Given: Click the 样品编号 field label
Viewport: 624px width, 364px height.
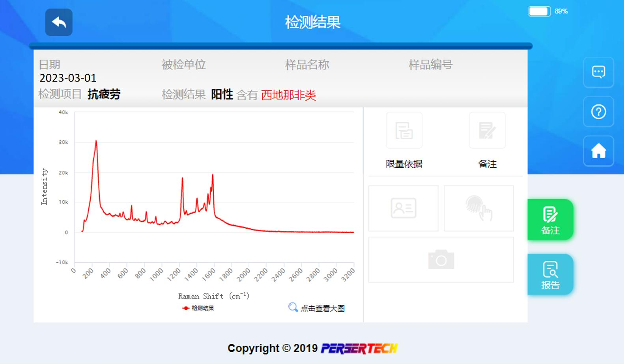Looking at the screenshot, I should tap(430, 65).
